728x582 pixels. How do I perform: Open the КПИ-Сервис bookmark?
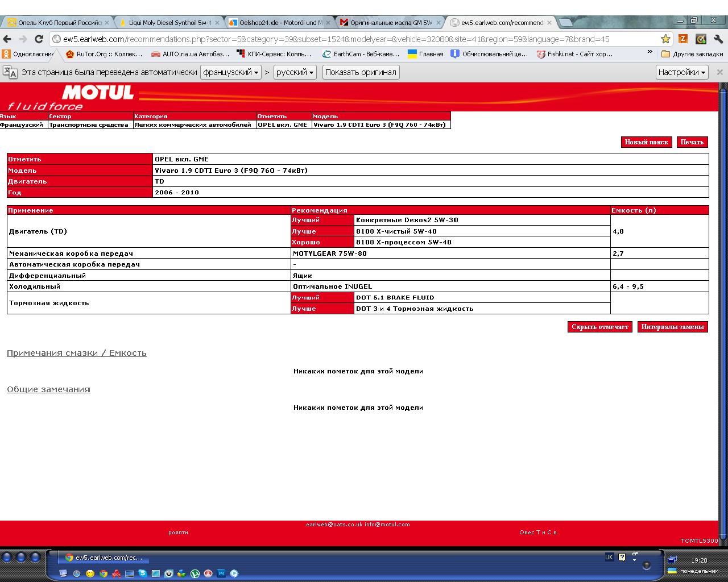274,54
